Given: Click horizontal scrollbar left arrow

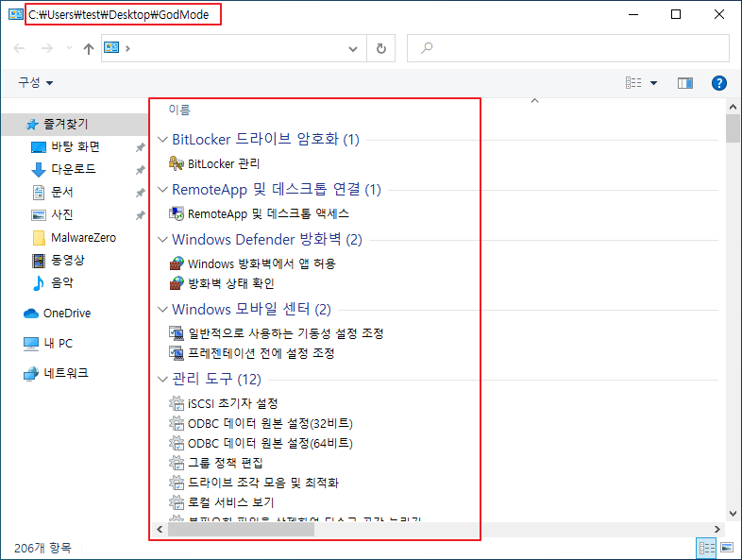Looking at the screenshot, I should pyautogui.click(x=160, y=529).
